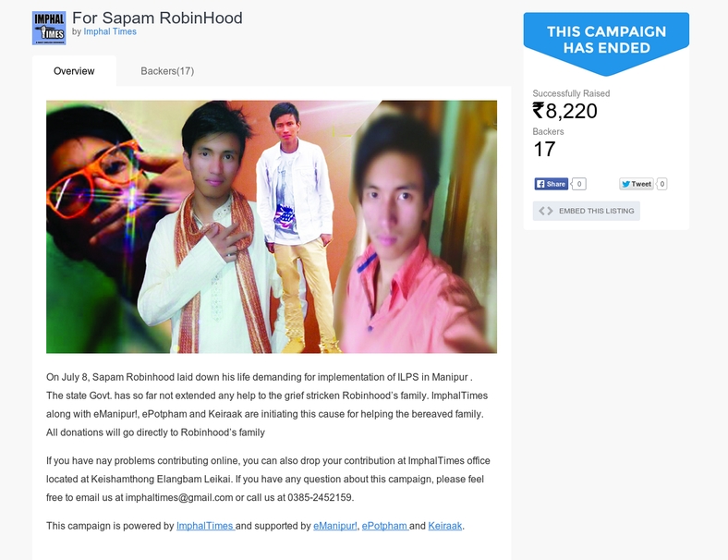The image size is (728, 560).
Task: Open the Imphal Times author link
Action: pyautogui.click(x=110, y=31)
